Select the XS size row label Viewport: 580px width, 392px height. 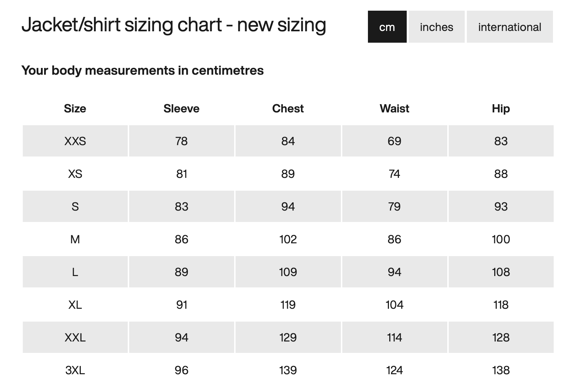[75, 174]
